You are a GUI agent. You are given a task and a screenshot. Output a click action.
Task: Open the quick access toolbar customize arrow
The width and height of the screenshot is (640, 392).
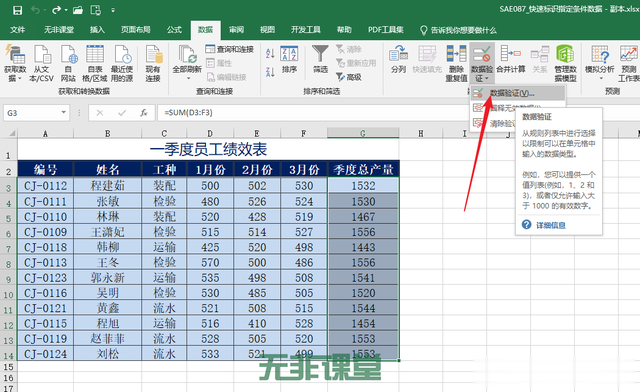[x=113, y=10]
